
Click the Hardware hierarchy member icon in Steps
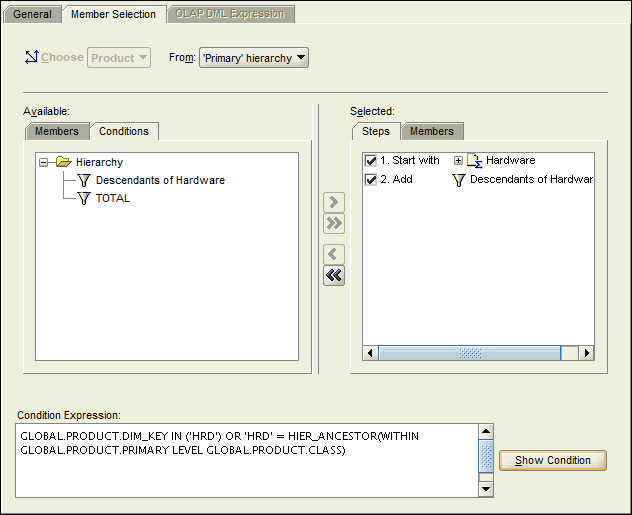point(474,160)
